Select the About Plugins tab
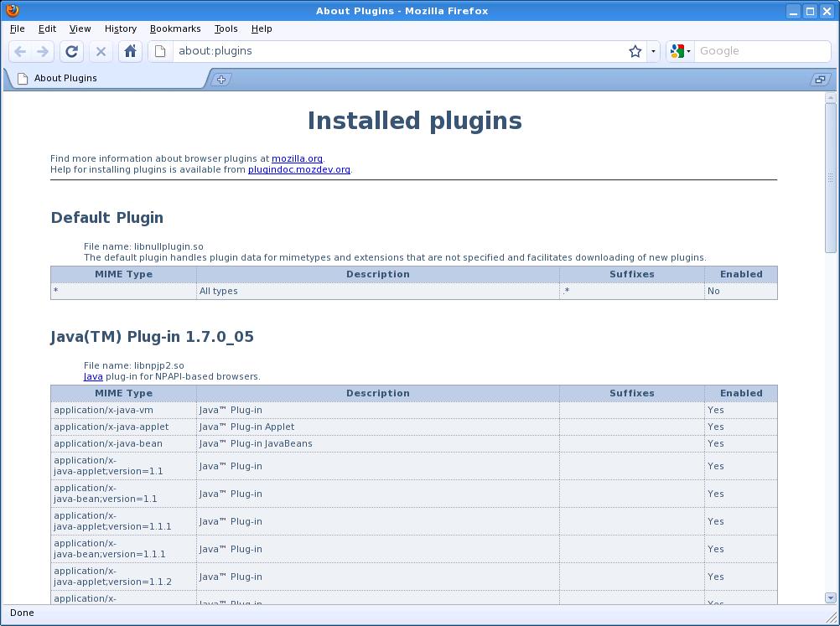This screenshot has height=626, width=840. click(107, 78)
